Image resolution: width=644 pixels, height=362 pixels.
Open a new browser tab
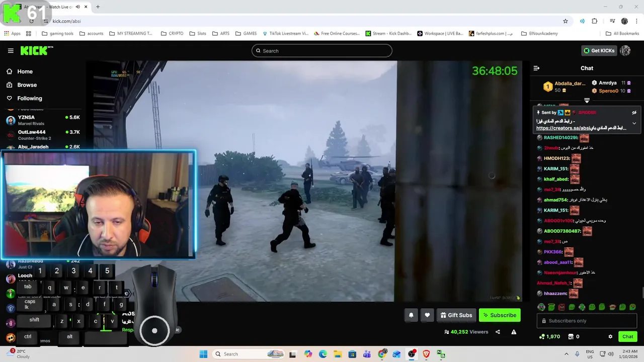[98, 7]
